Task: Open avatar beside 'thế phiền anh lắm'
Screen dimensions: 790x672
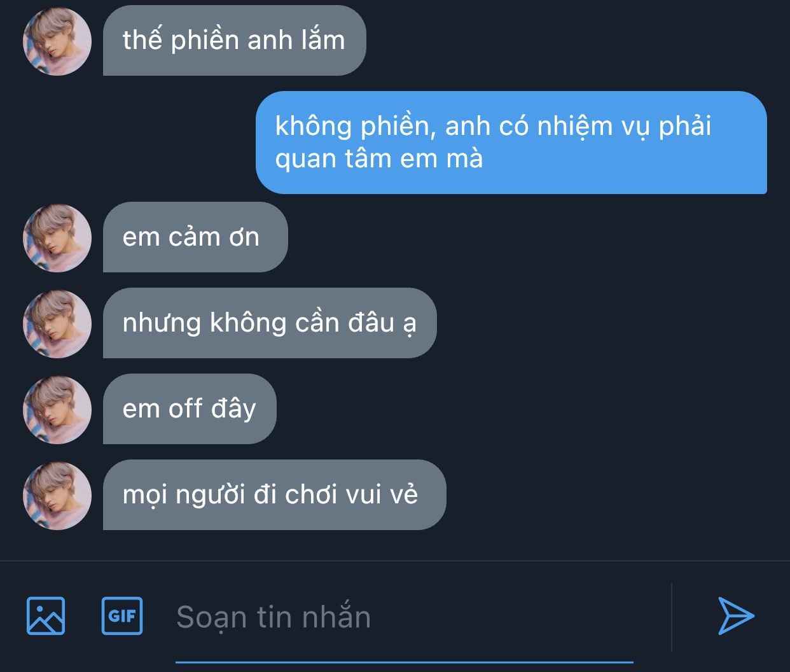Action: pos(57,41)
